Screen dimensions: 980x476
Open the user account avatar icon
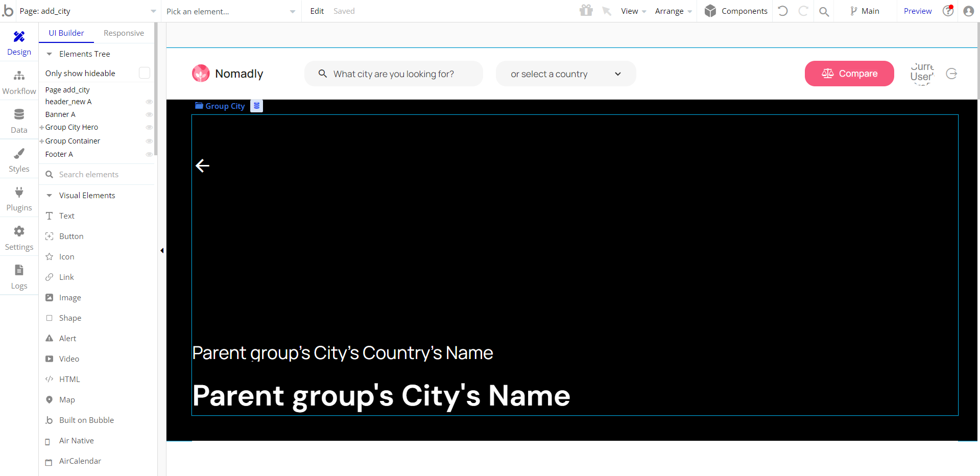pos(969,11)
